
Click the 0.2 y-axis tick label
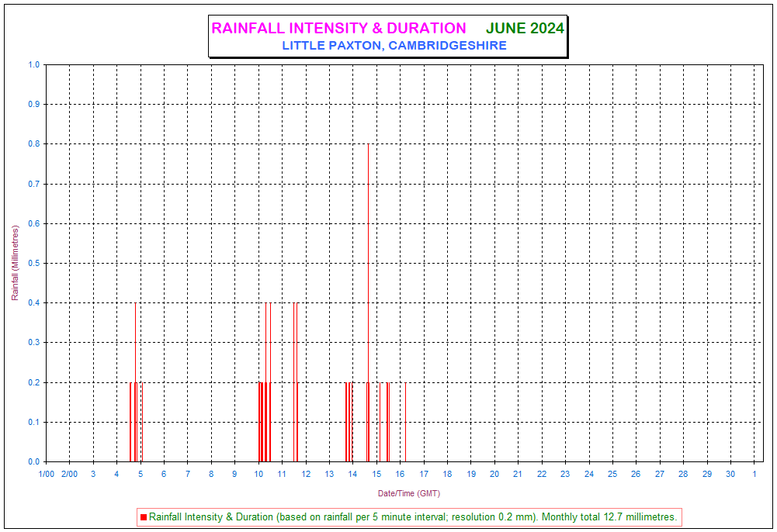[34, 382]
